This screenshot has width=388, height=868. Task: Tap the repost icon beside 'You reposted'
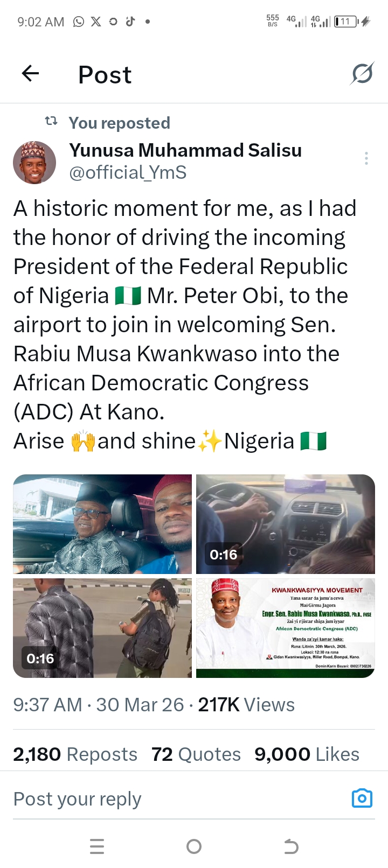[x=52, y=122]
